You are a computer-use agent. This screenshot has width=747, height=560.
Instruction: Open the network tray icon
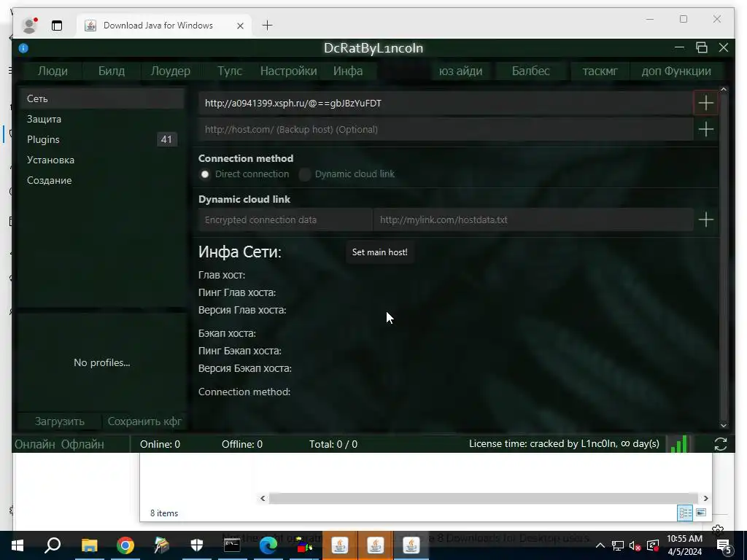[618, 545]
